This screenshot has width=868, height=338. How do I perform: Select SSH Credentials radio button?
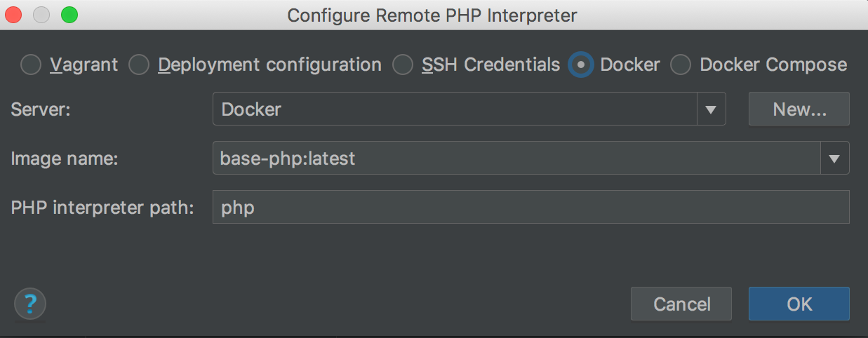point(403,65)
